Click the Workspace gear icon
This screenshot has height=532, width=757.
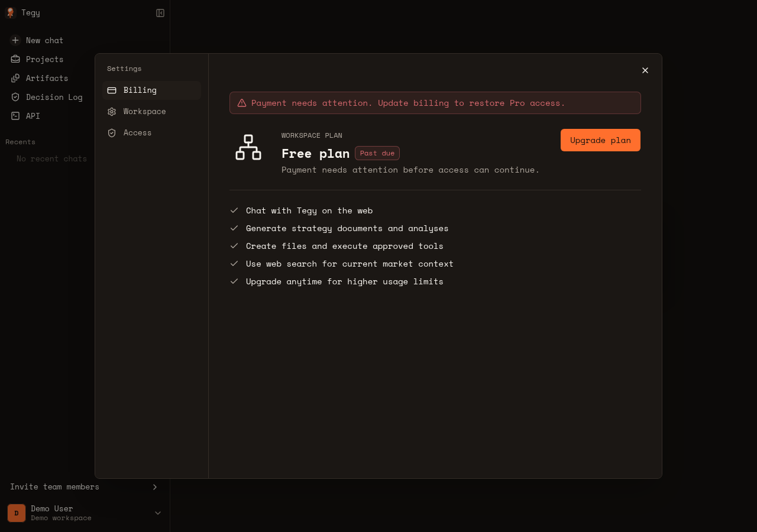[x=112, y=112]
